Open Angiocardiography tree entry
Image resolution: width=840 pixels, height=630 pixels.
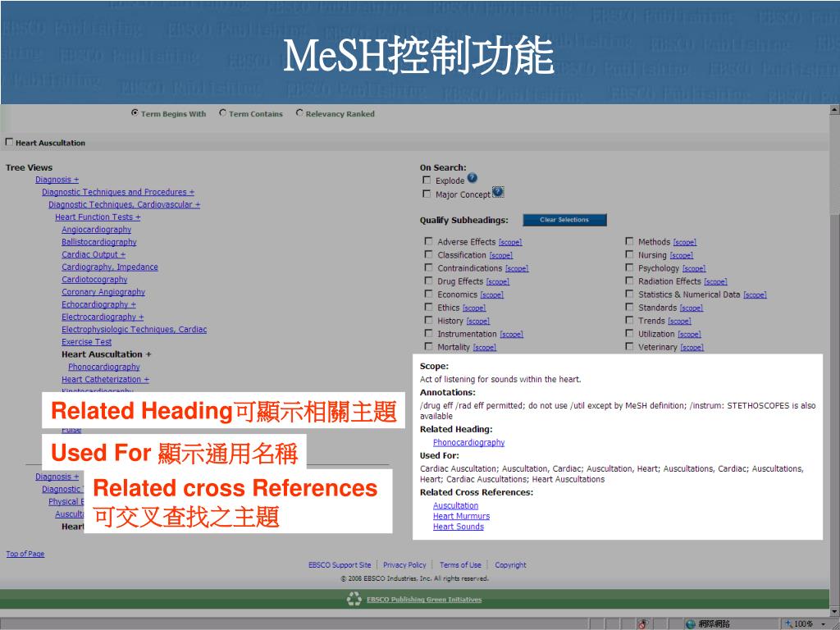tap(97, 230)
